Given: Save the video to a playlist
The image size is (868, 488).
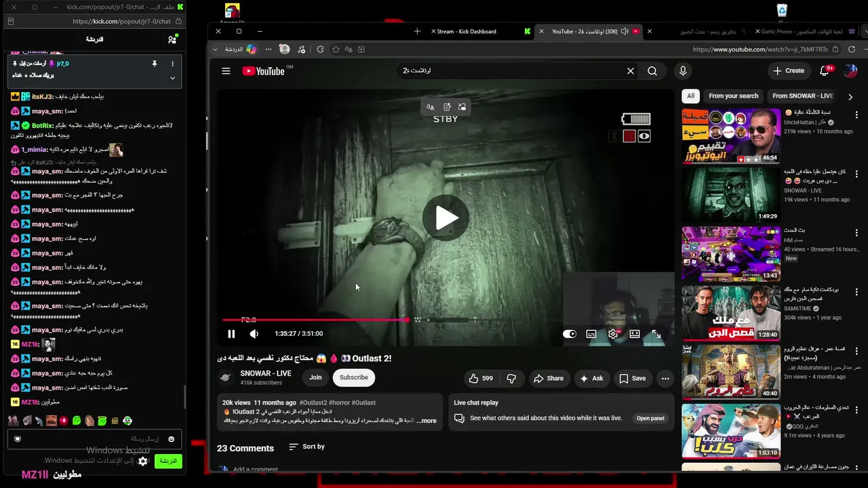Looking at the screenshot, I should coord(633,378).
